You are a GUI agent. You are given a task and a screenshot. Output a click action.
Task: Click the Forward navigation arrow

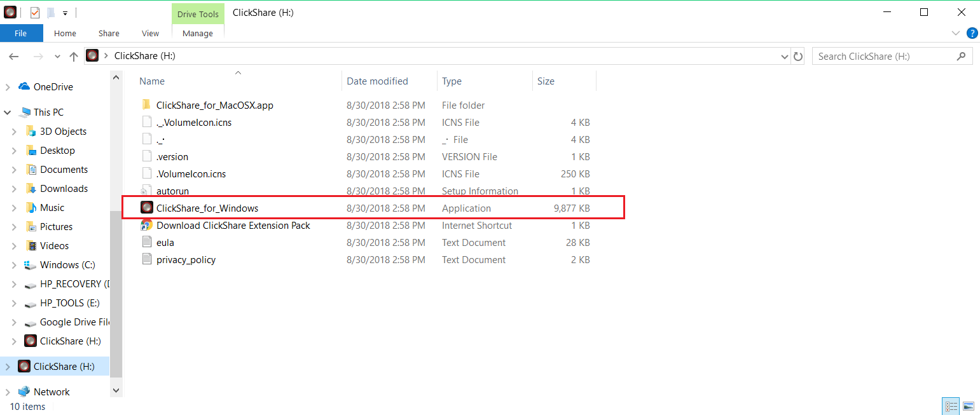pos(38,57)
